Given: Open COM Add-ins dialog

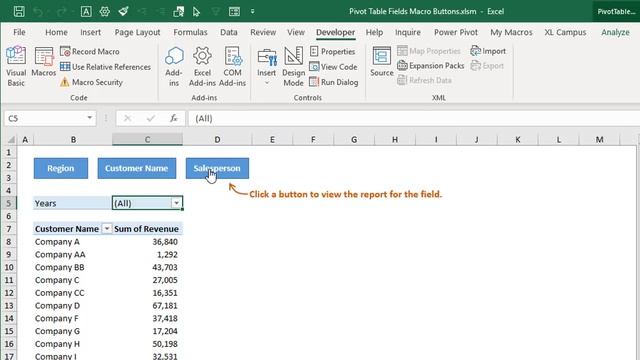Looking at the screenshot, I should [232, 66].
